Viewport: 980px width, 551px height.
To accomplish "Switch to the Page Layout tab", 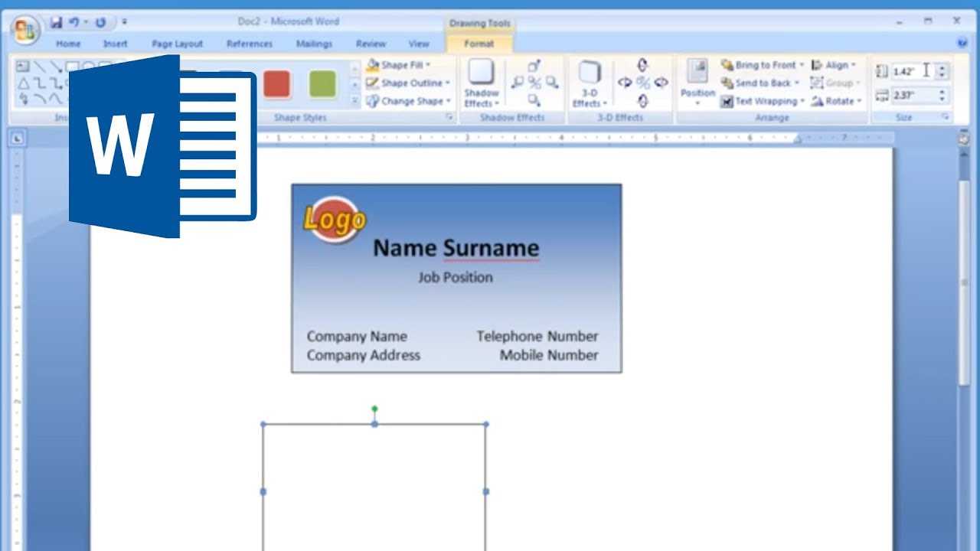I will (178, 44).
